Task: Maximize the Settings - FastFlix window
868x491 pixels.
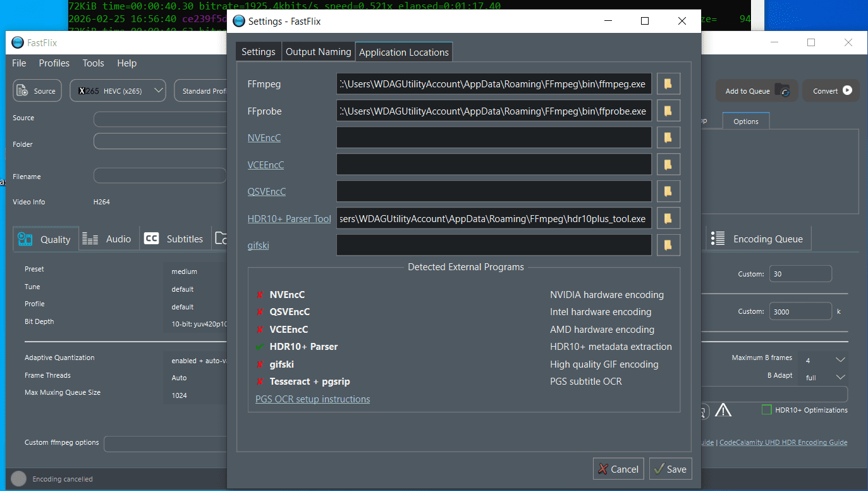Action: [645, 21]
